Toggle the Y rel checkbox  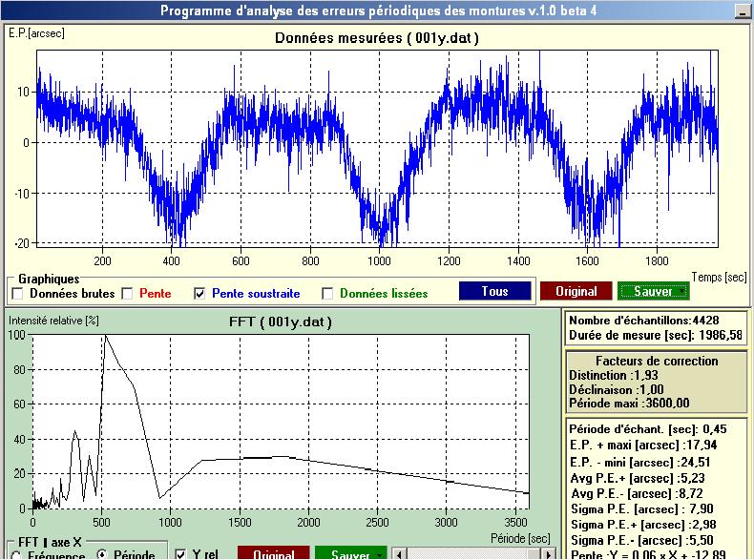coord(180,554)
